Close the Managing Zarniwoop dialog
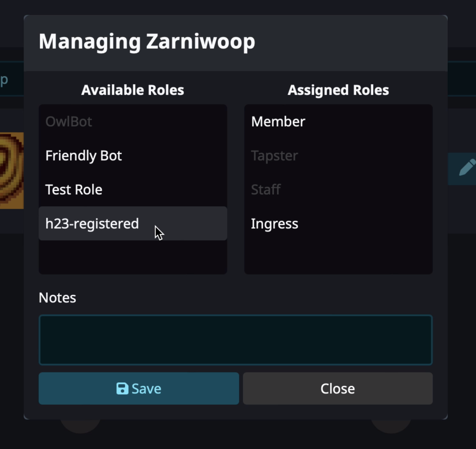The image size is (476, 449). pos(338,388)
